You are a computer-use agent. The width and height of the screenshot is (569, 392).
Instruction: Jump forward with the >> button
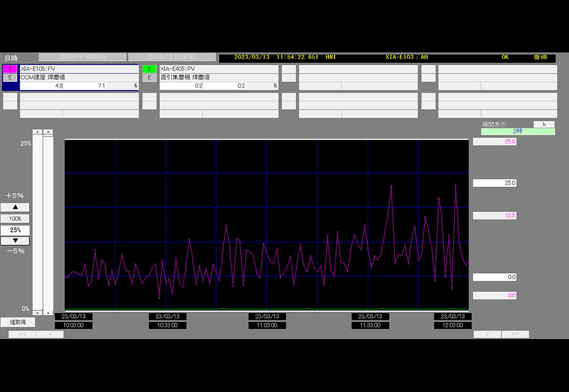[x=516, y=334]
